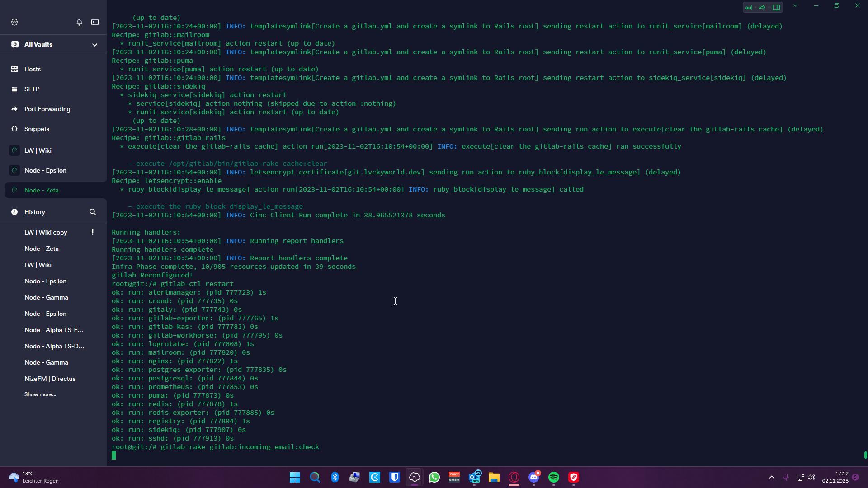Image resolution: width=868 pixels, height=488 pixels.
Task: Click the warning icon beside LW | Wiki copy
Action: (93, 232)
